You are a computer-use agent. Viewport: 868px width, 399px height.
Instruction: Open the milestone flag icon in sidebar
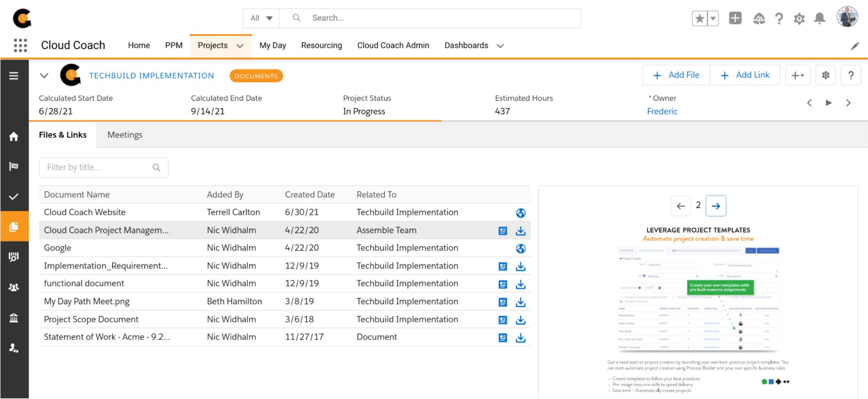point(14,166)
